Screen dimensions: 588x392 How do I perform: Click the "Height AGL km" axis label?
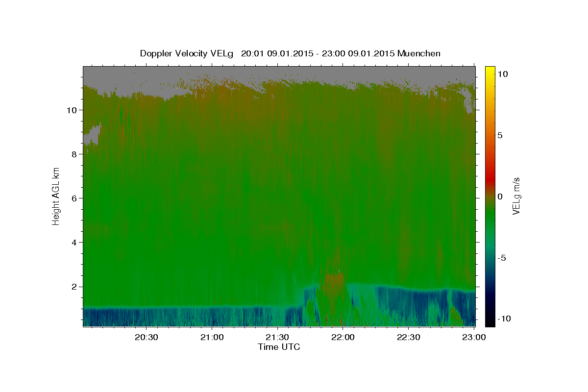pyautogui.click(x=56, y=196)
